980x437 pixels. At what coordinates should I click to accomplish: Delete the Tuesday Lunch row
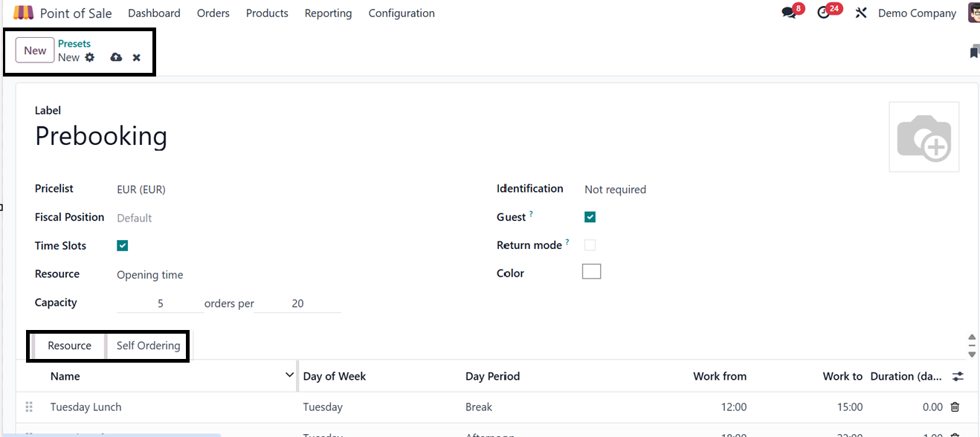955,407
